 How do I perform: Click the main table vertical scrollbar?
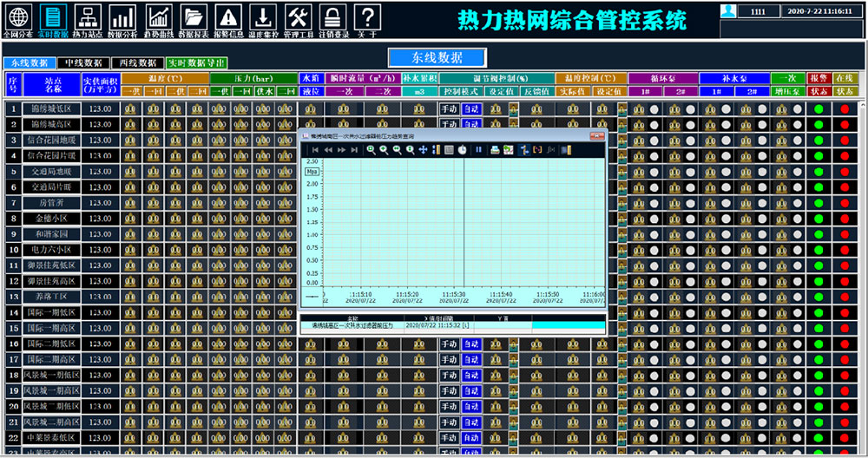tap(864, 277)
